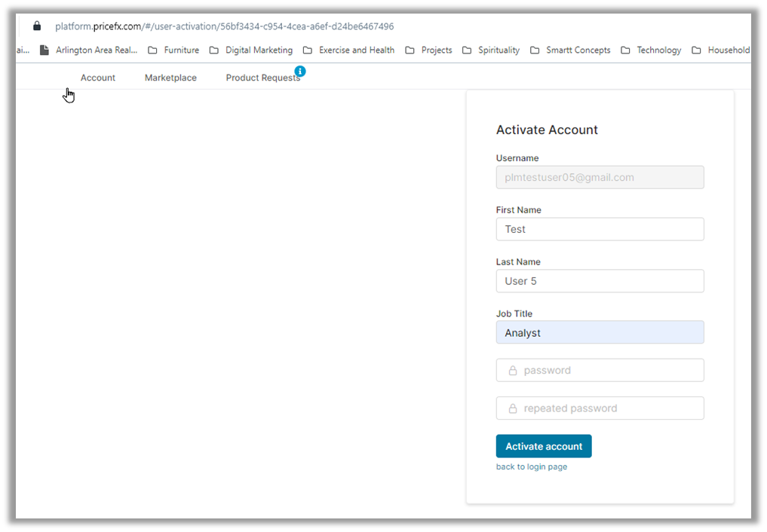Expand the Spirituality bookmarks folder
This screenshot has height=532, width=767.
(491, 50)
